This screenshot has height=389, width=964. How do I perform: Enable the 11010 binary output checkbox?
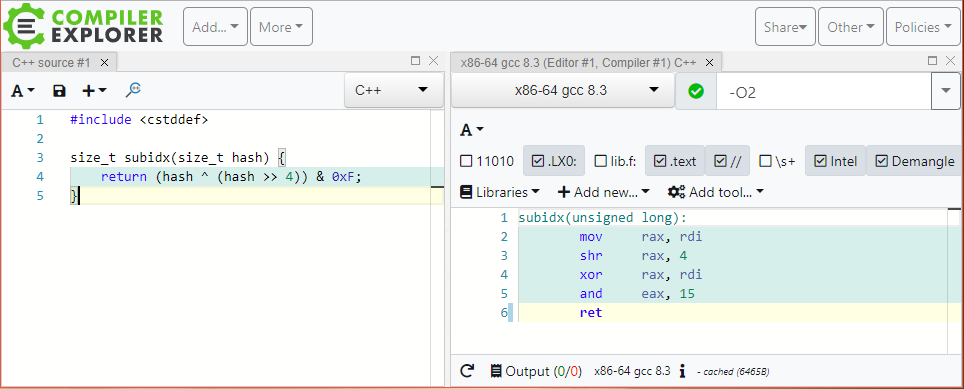coord(466,162)
